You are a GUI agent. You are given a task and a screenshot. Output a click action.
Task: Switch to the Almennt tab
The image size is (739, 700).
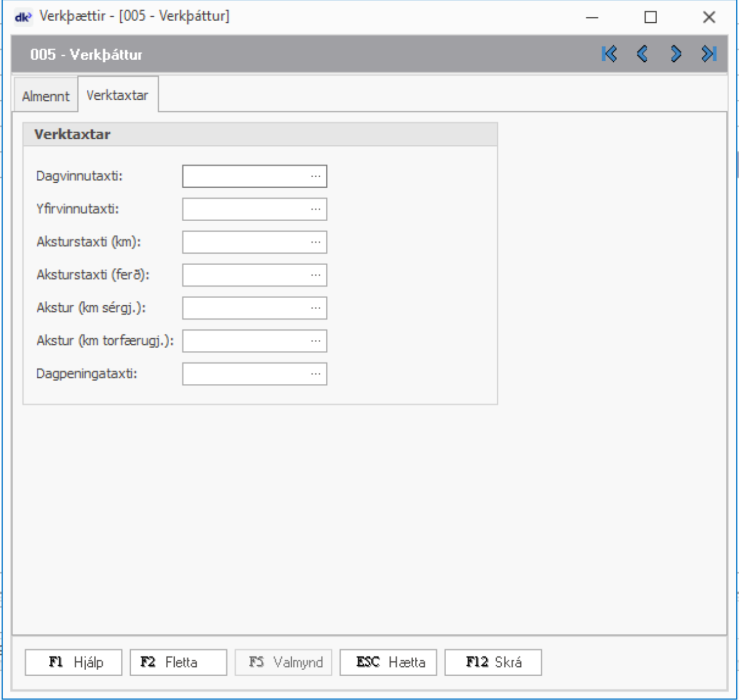pos(46,97)
